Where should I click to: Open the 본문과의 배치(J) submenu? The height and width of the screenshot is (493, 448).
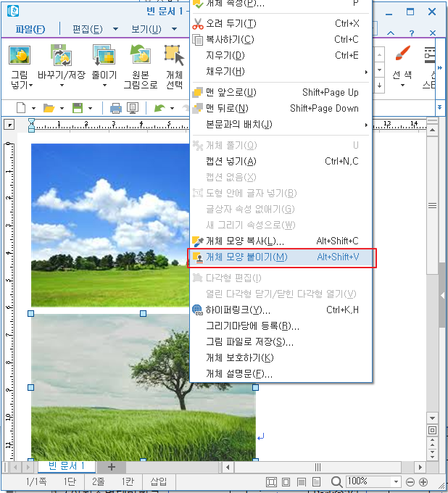coord(281,125)
